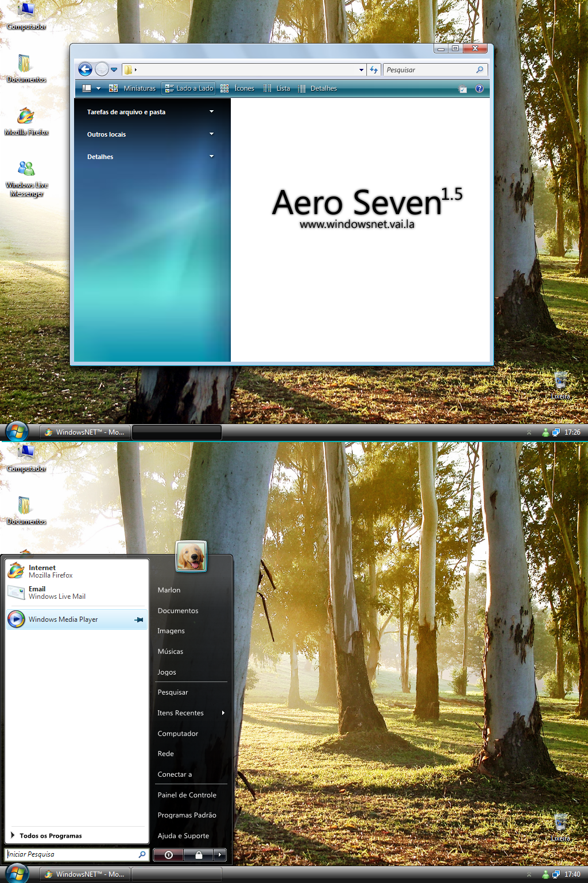Switch to Ícones view

(x=237, y=88)
